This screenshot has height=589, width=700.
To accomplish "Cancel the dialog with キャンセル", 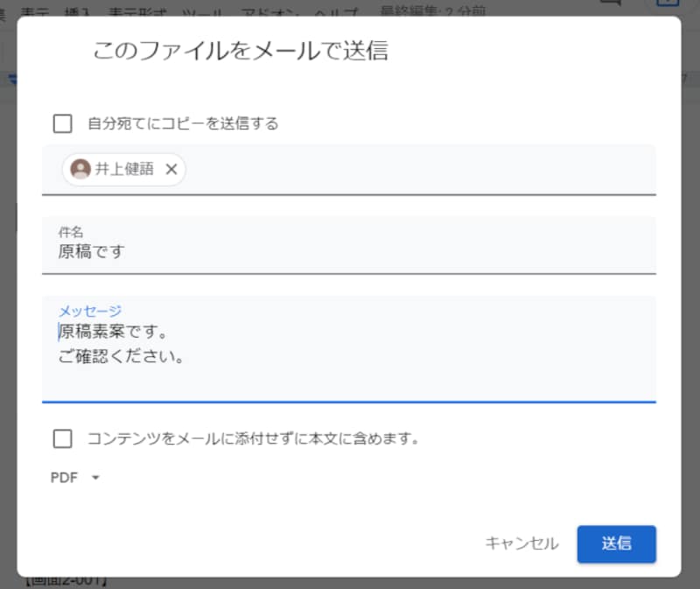I will tap(523, 543).
